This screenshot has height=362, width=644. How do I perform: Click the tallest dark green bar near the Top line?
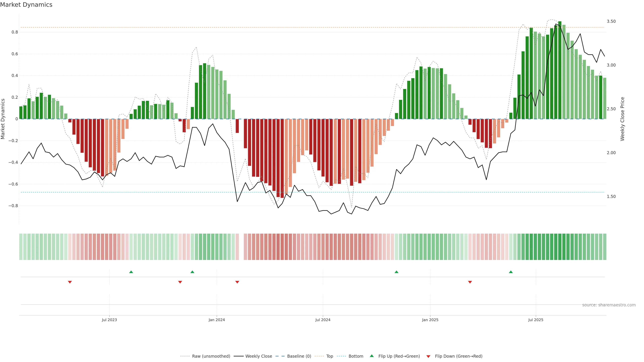point(560,70)
